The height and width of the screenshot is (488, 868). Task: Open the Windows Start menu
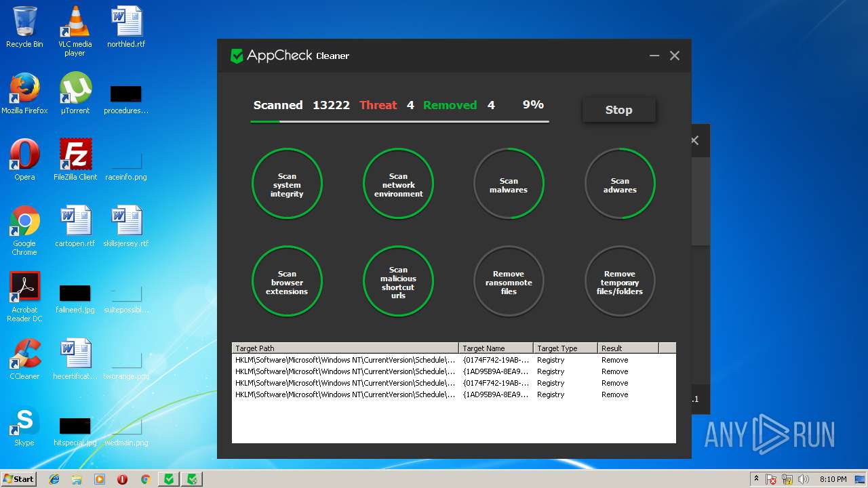18,479
